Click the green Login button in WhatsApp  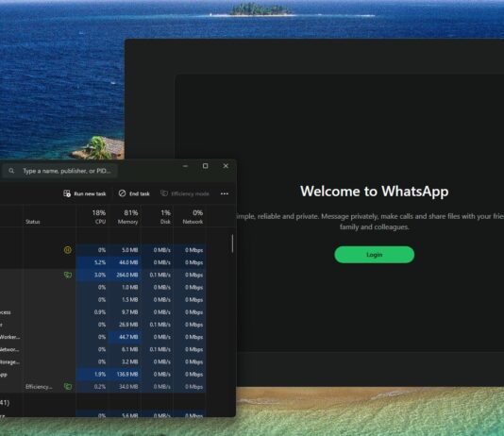point(374,255)
